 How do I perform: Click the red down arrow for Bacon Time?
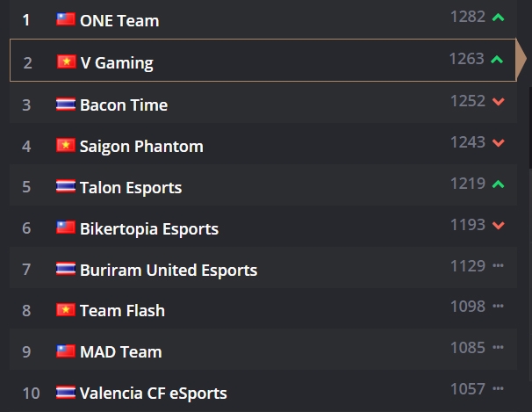(498, 102)
